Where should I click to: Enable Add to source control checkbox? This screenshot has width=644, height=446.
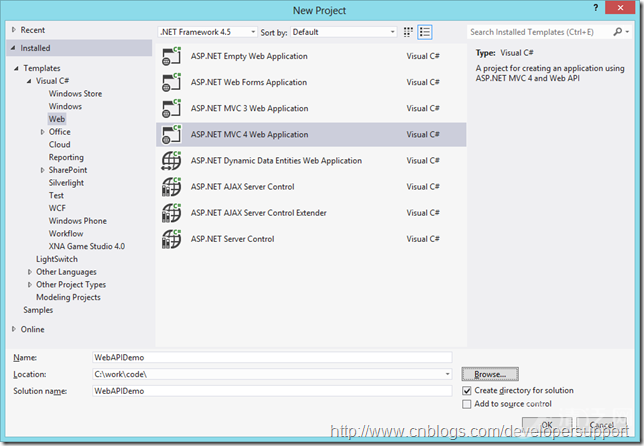tap(467, 404)
